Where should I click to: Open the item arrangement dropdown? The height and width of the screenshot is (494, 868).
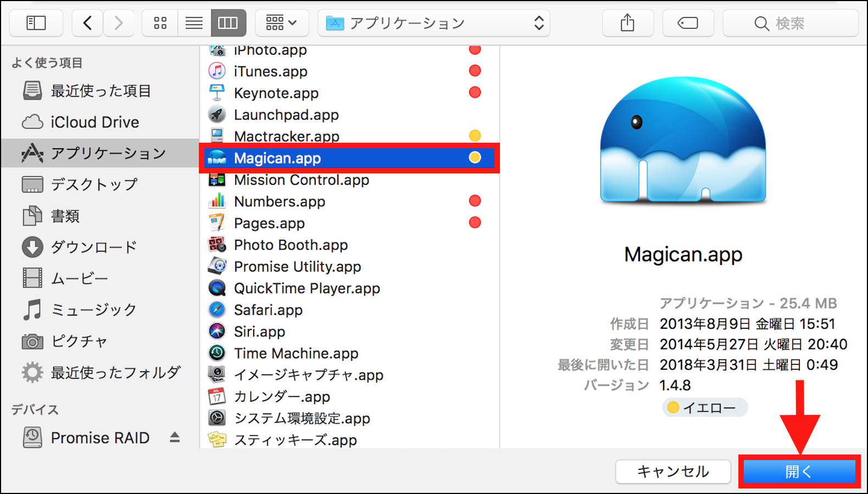[x=281, y=23]
